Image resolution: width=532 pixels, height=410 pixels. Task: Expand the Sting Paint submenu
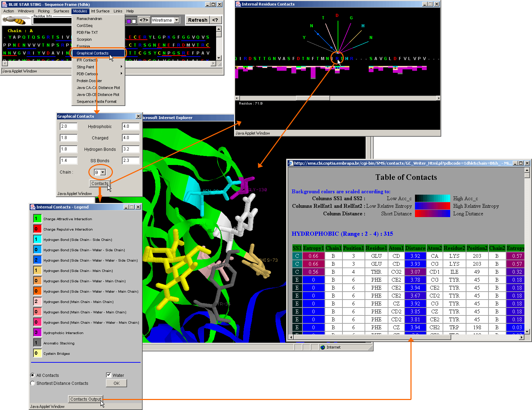click(x=98, y=67)
